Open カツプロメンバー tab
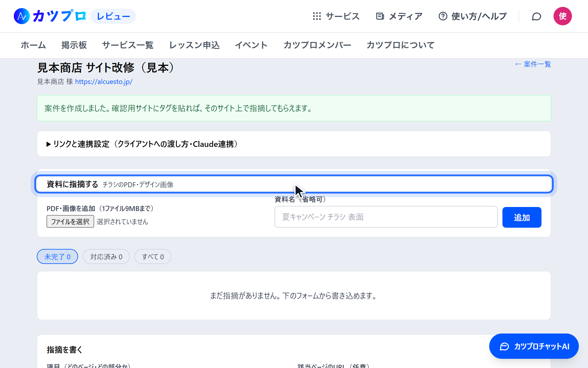Screen dimensions: 588x368 (x=317, y=45)
